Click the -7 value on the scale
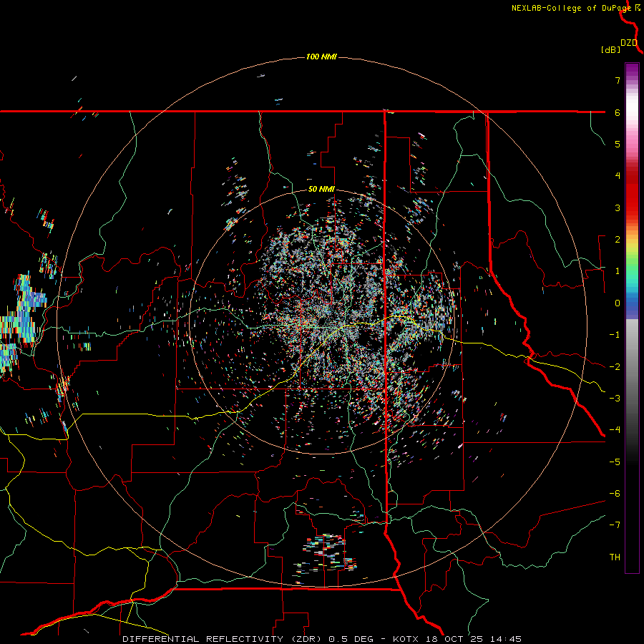This screenshot has height=644, width=644. point(615,525)
